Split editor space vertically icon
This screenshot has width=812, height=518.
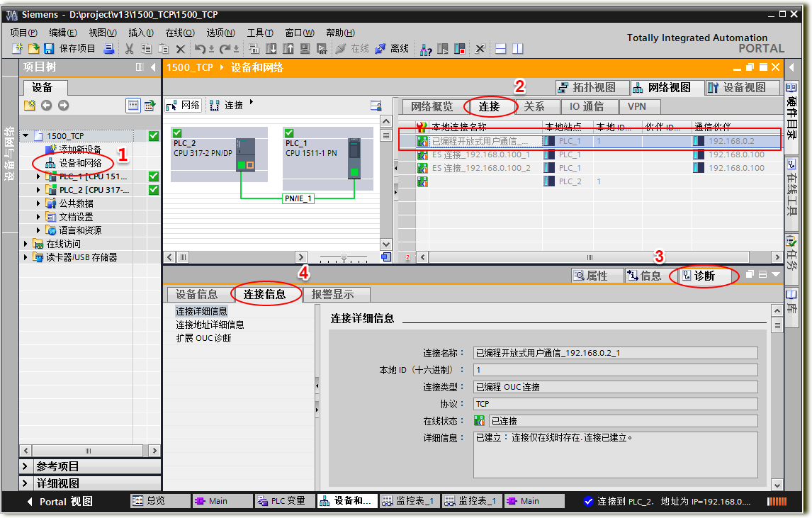pos(518,49)
